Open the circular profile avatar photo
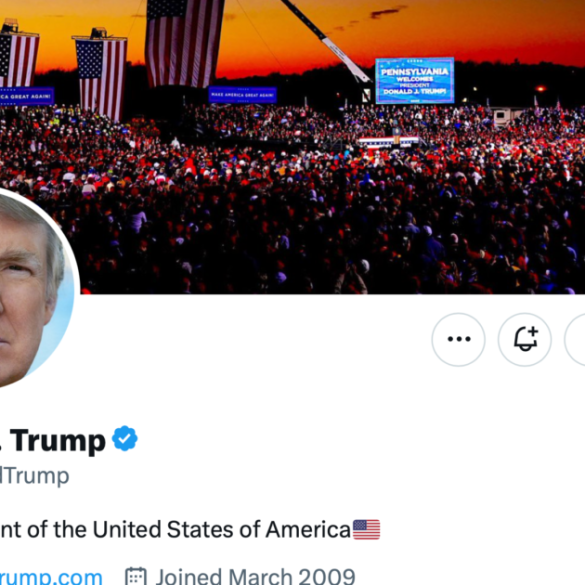 [x=35, y=289]
